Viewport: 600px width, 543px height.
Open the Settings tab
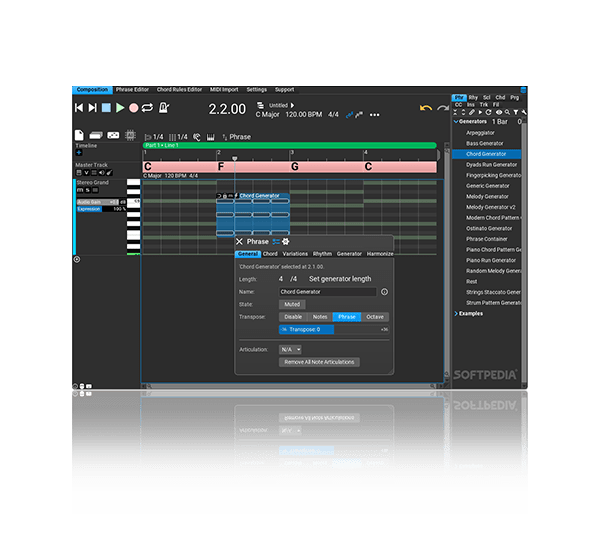(257, 90)
